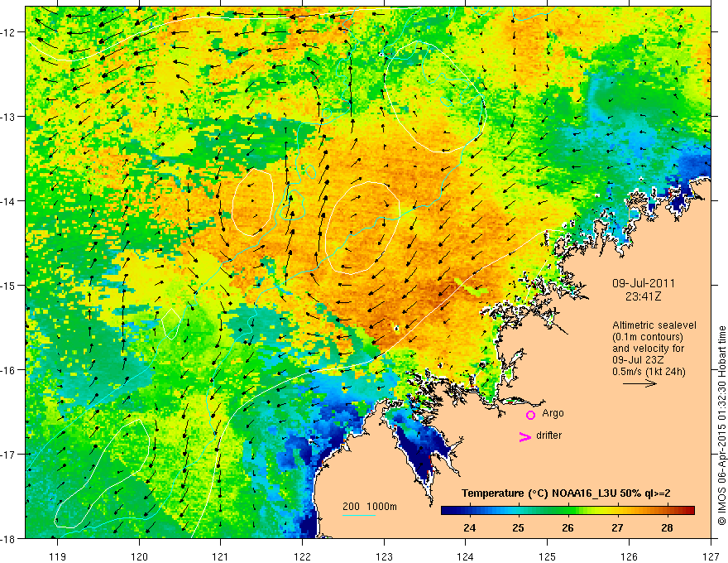Click longitude axis label 122
Screen dimensions: 728x563
click(302, 556)
